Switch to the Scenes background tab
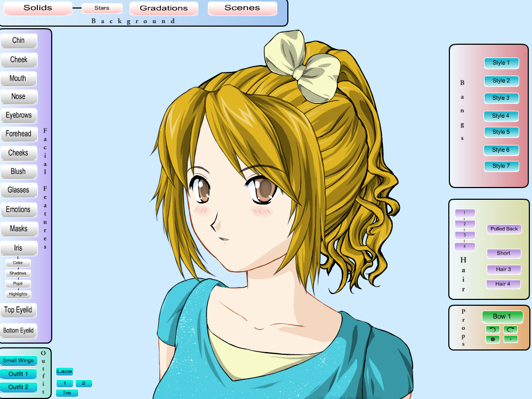Image resolution: width=532 pixels, height=399 pixels. [x=242, y=9]
